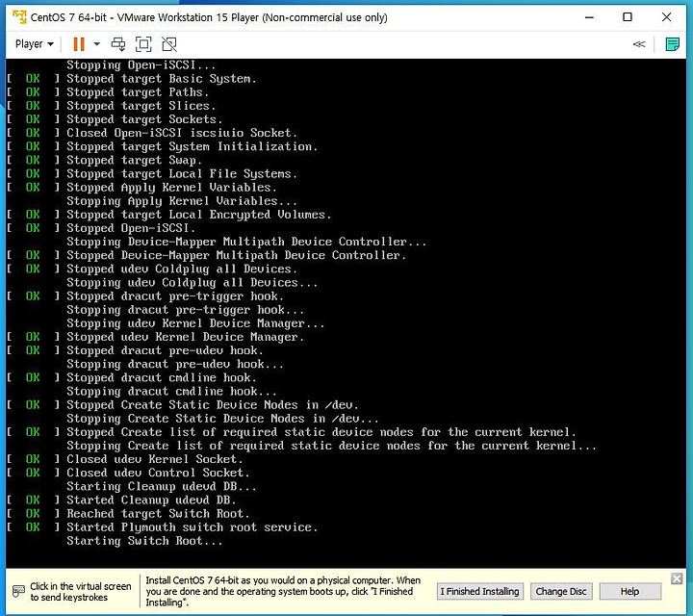Click the Change Disc button

click(561, 591)
